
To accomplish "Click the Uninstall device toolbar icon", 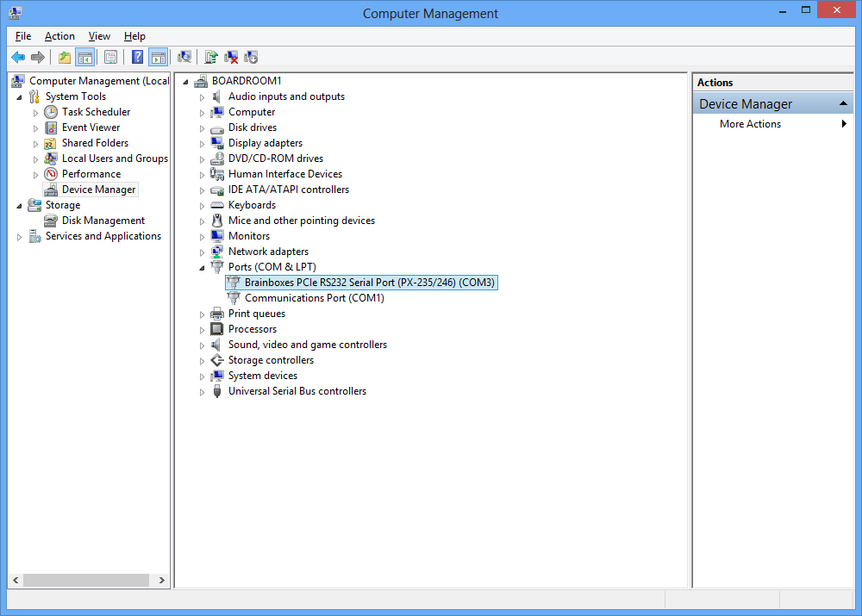I will pyautogui.click(x=231, y=57).
